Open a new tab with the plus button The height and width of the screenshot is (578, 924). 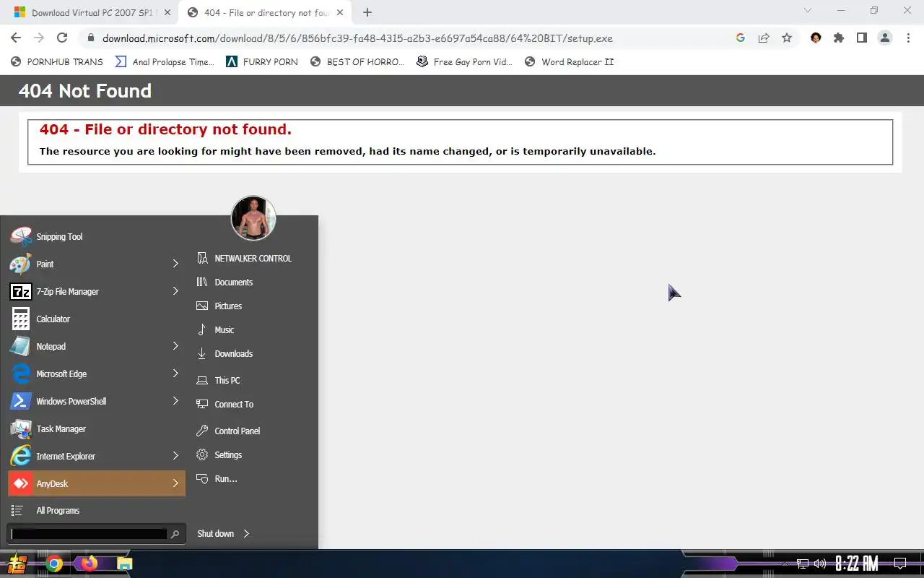(367, 12)
